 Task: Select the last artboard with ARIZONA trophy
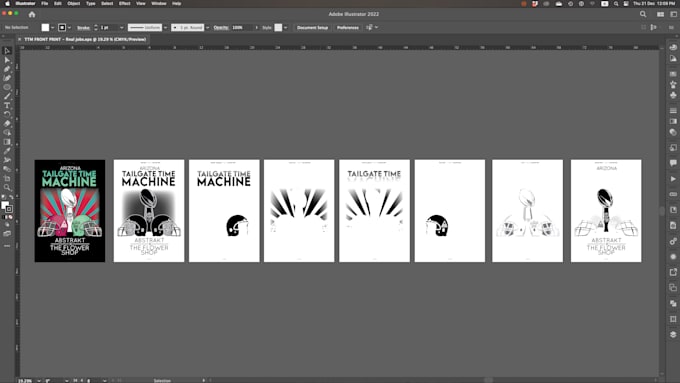(x=606, y=211)
